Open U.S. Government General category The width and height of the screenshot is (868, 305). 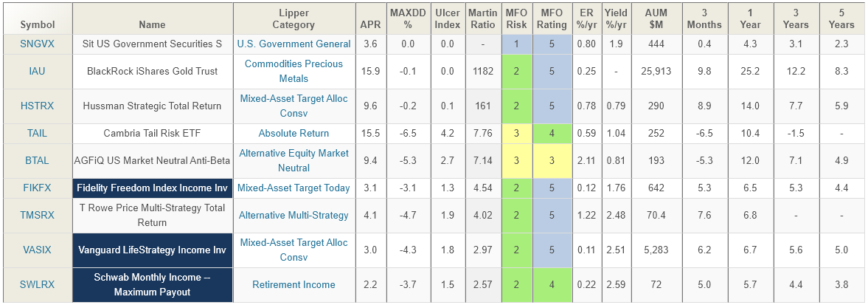[294, 44]
